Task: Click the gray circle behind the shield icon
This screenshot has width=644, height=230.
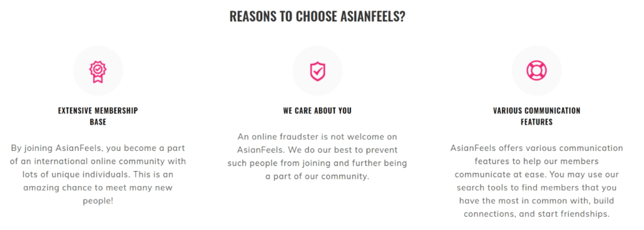Action: tap(317, 70)
